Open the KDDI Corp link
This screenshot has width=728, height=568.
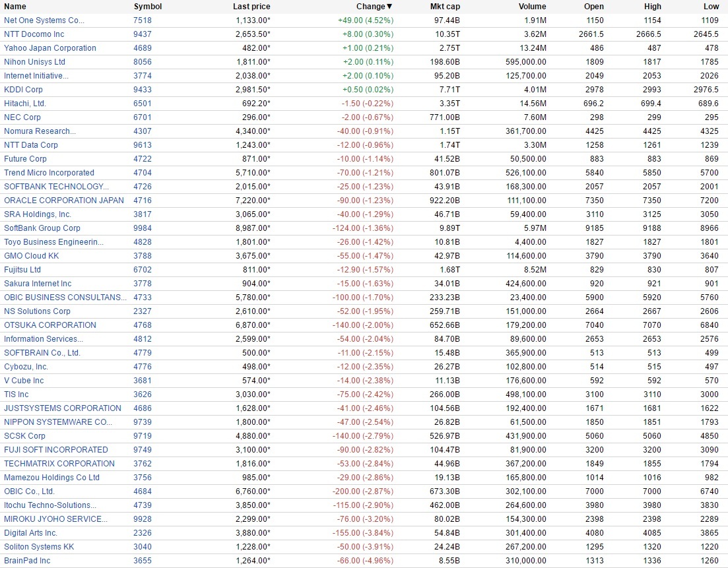pos(23,90)
